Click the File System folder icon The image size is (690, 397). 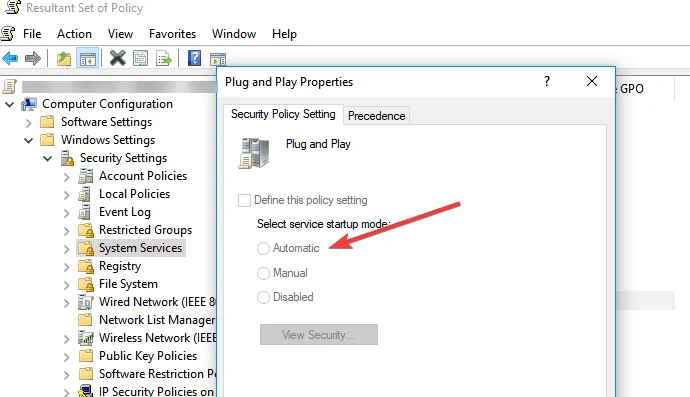pos(86,284)
